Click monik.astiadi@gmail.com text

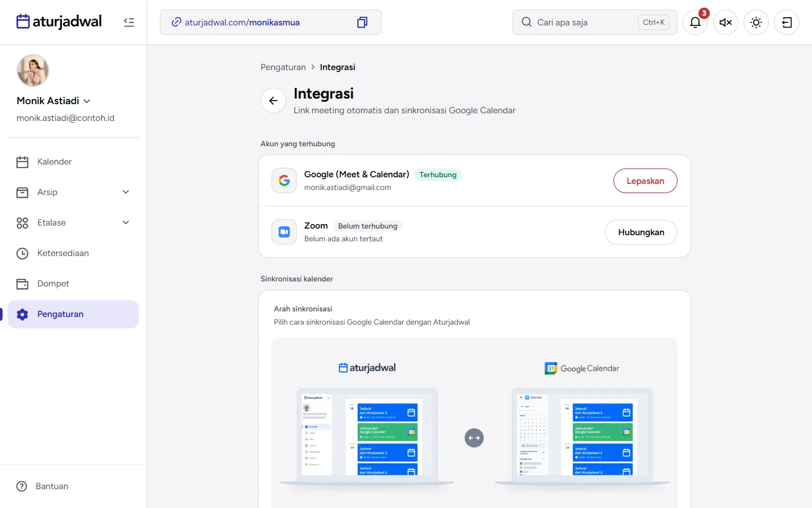[348, 187]
